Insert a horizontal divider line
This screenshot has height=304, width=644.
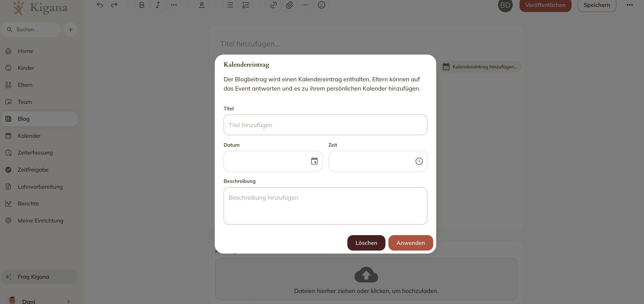(305, 5)
